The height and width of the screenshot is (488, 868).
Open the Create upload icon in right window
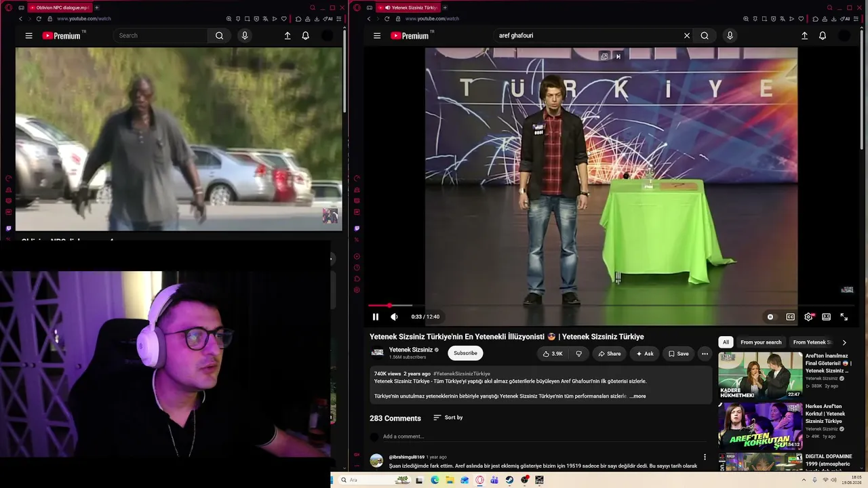(x=804, y=36)
